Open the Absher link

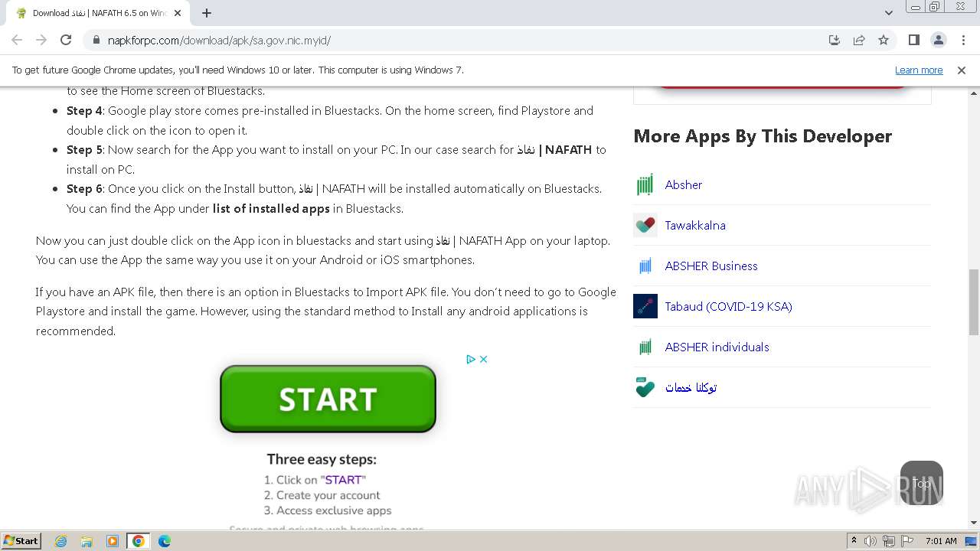coord(684,185)
